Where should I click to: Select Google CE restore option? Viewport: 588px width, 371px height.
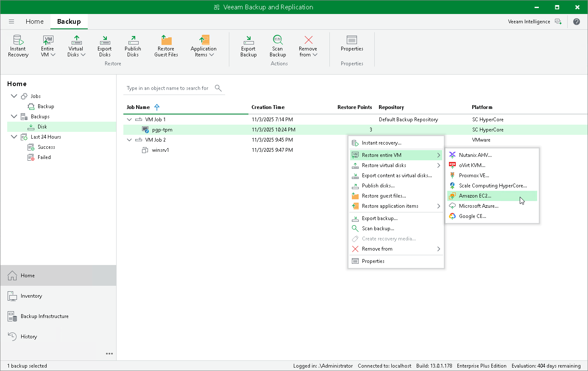click(492, 216)
